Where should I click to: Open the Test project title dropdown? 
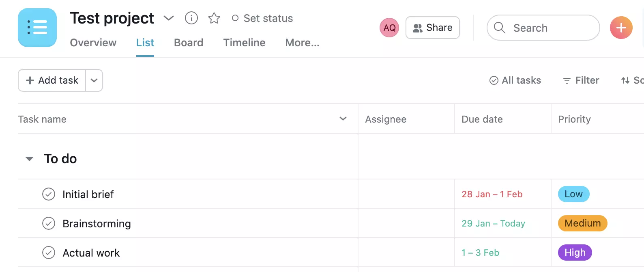coord(169,18)
